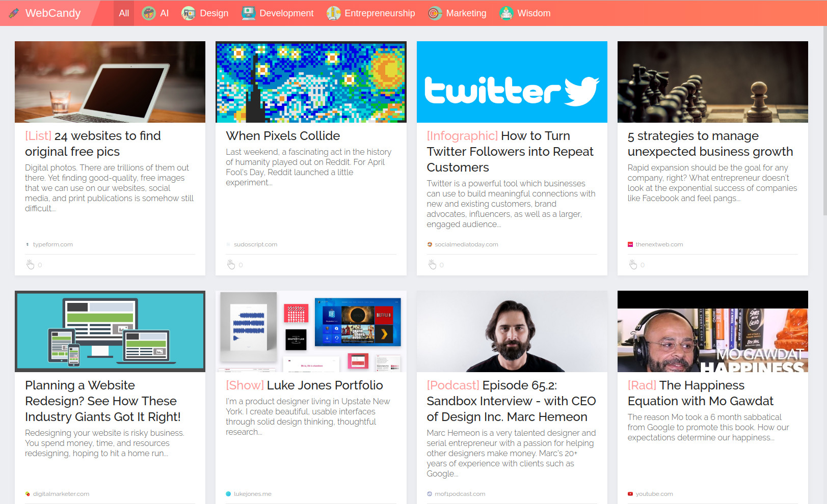Click the AI category icon
The image size is (827, 504).
(149, 13)
